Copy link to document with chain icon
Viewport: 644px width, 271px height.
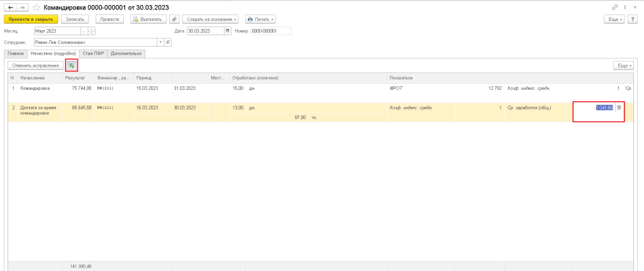point(614,7)
